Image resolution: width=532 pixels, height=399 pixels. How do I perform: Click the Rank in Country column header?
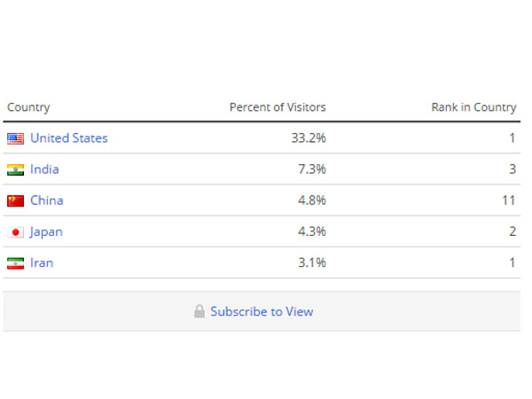coord(473,107)
